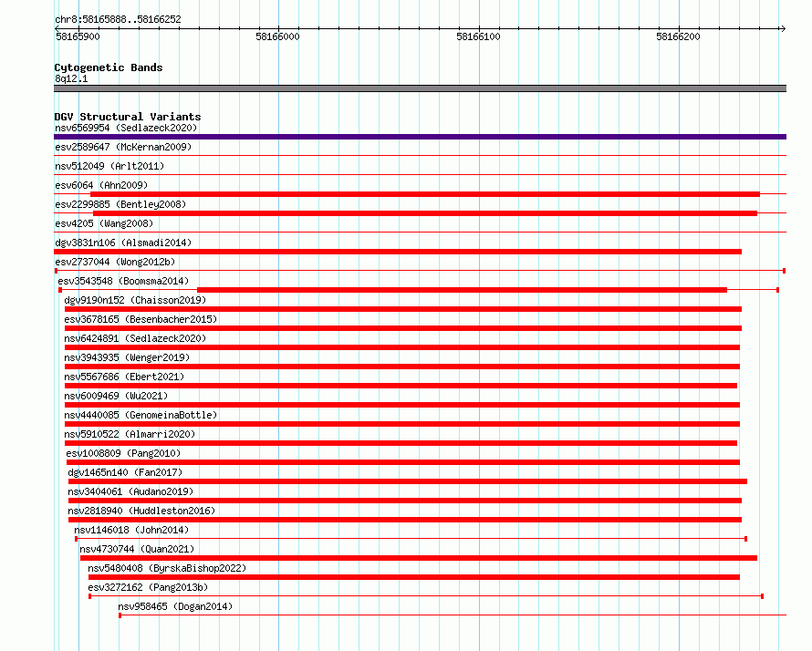Viewport: 812px width, 651px height.
Task: Open variant esv2299885 (Bentley2008)
Action: (x=120, y=204)
